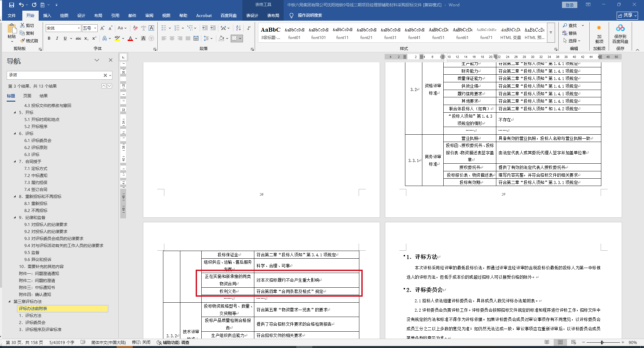Open the 选择 select dropdown
The width and height of the screenshot is (644, 348).
click(x=572, y=41)
